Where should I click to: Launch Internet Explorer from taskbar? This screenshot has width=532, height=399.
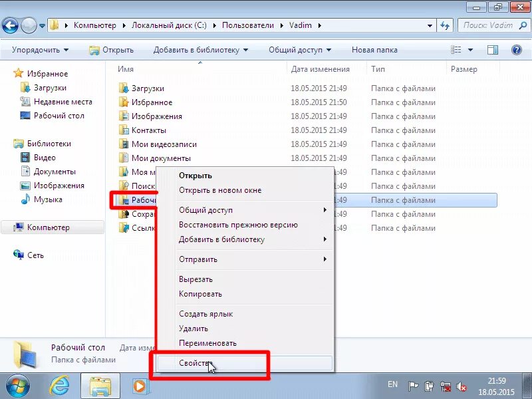tap(60, 386)
